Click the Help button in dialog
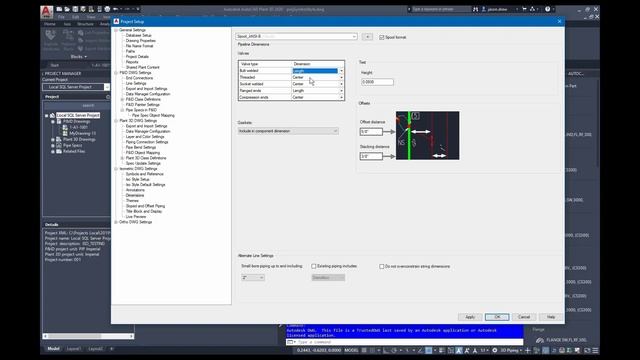Screen dimensions: 640x360 551,317
